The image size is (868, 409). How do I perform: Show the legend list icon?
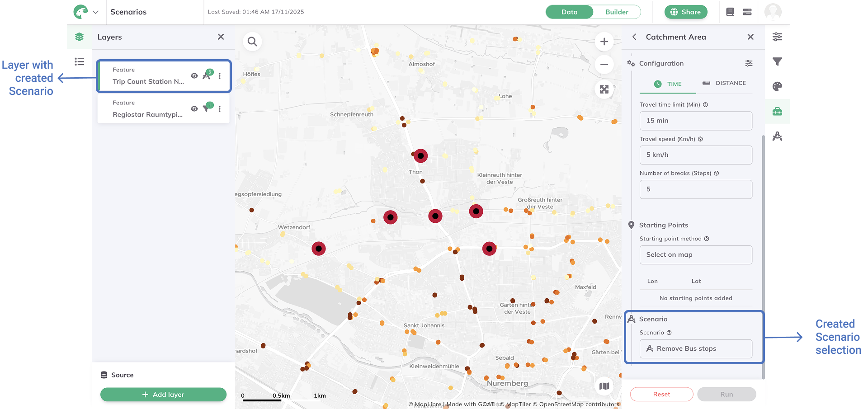80,61
